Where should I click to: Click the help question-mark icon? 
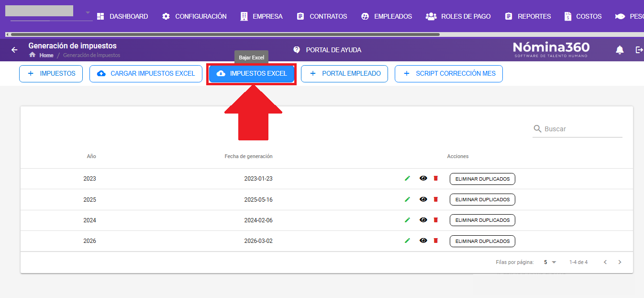(297, 50)
